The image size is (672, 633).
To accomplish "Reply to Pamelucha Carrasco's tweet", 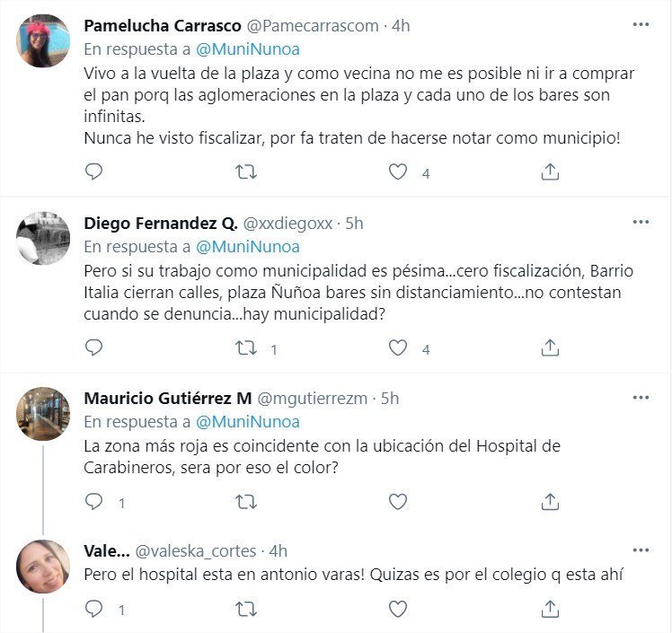I will tap(93, 172).
